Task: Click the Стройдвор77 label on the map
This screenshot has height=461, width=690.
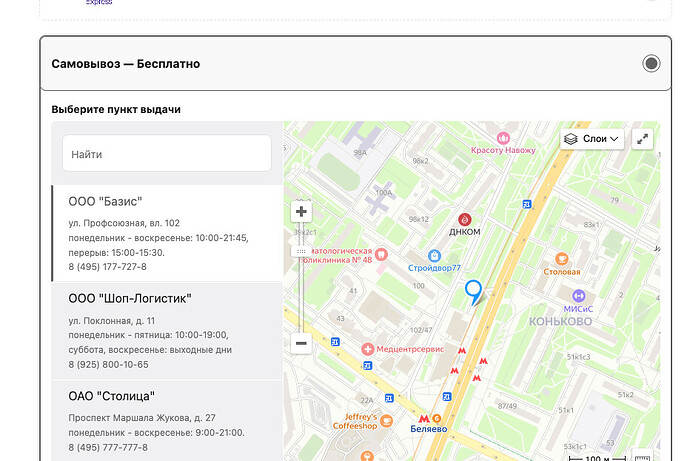Action: pos(434,268)
